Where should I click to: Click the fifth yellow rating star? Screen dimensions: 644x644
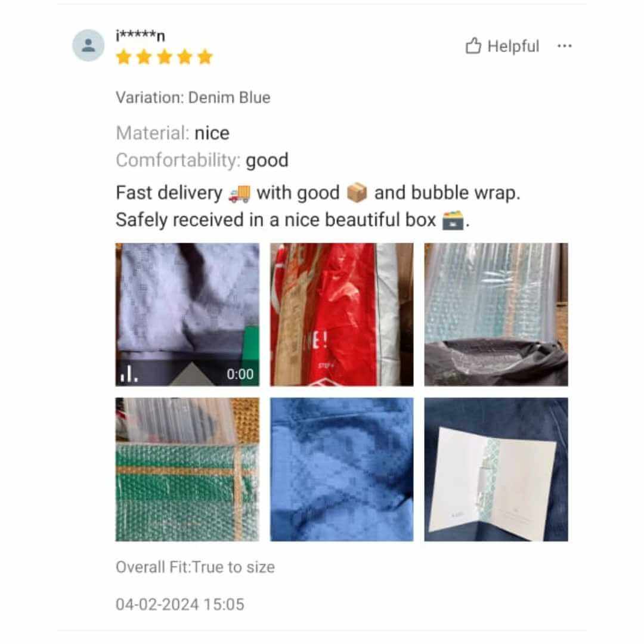pos(205,57)
